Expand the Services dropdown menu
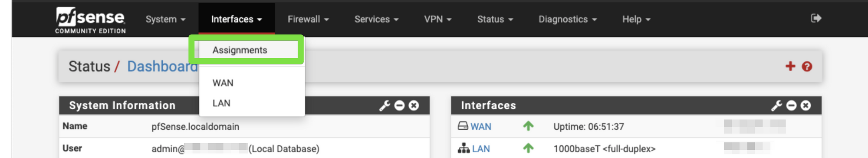Image resolution: width=868 pixels, height=158 pixels. (376, 19)
